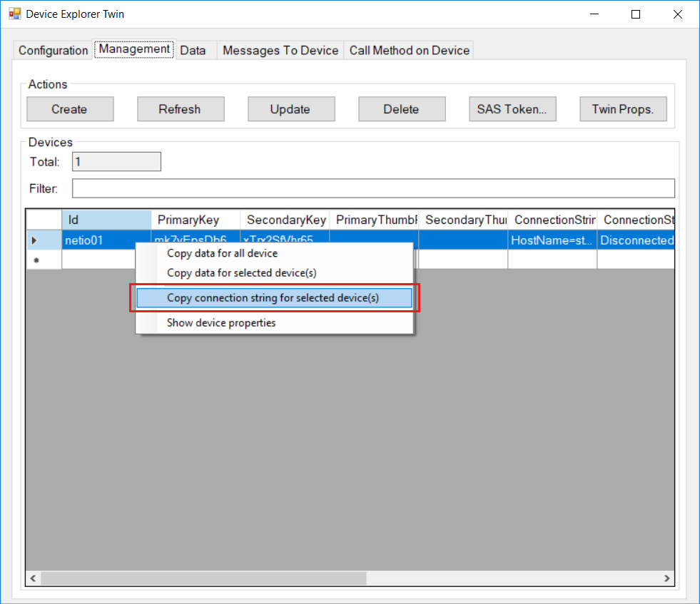Image resolution: width=700 pixels, height=604 pixels.
Task: Click the ConnectionState column header
Action: pos(636,220)
